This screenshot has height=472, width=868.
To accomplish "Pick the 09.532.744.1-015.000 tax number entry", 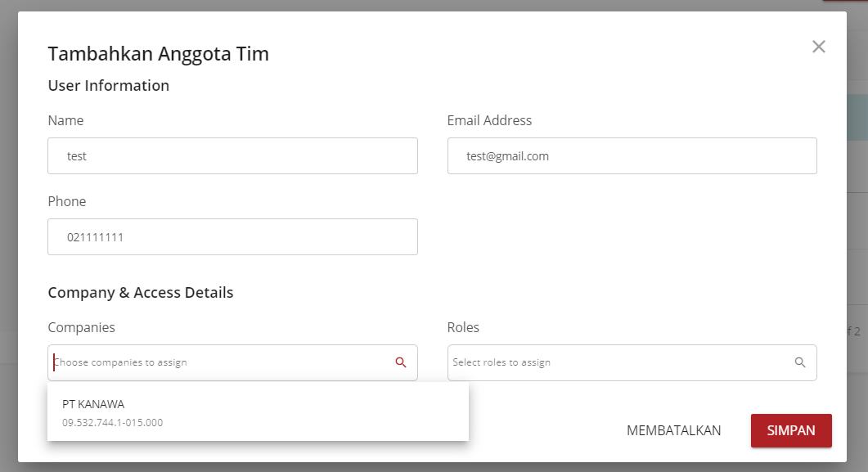I will click(113, 422).
